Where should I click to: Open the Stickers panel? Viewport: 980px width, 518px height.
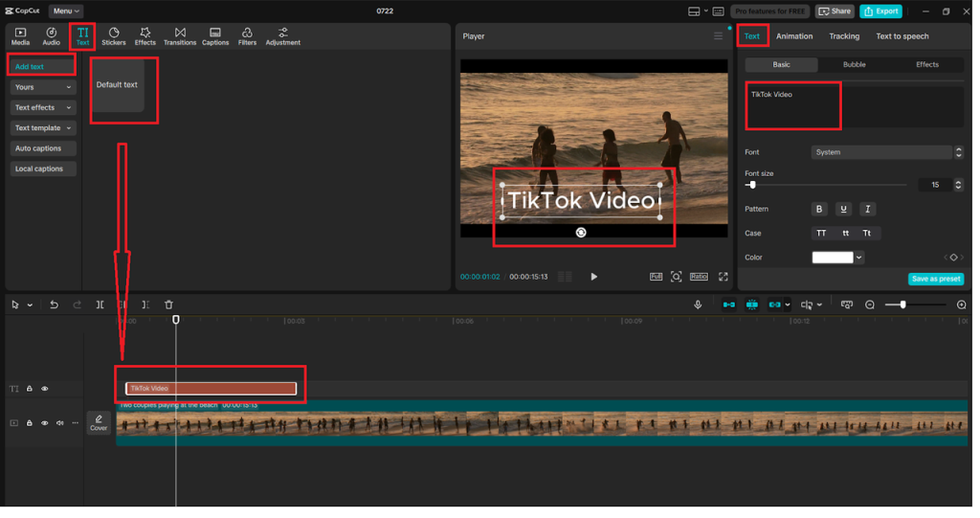tap(114, 36)
